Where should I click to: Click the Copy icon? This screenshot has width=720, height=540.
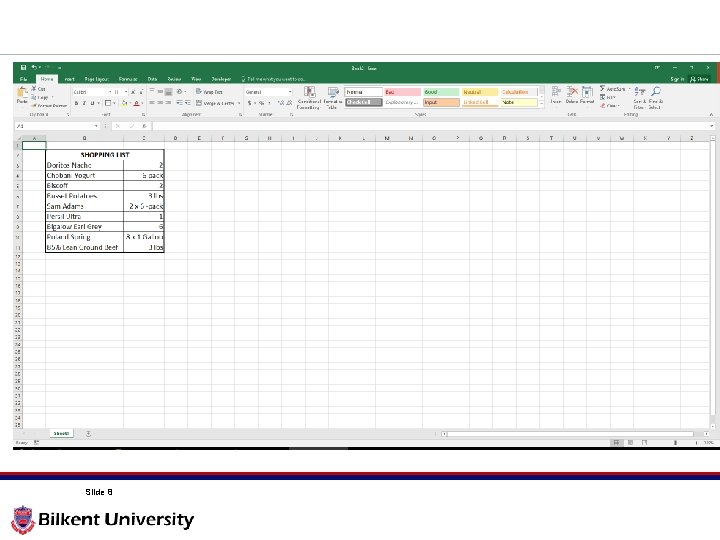point(34,97)
